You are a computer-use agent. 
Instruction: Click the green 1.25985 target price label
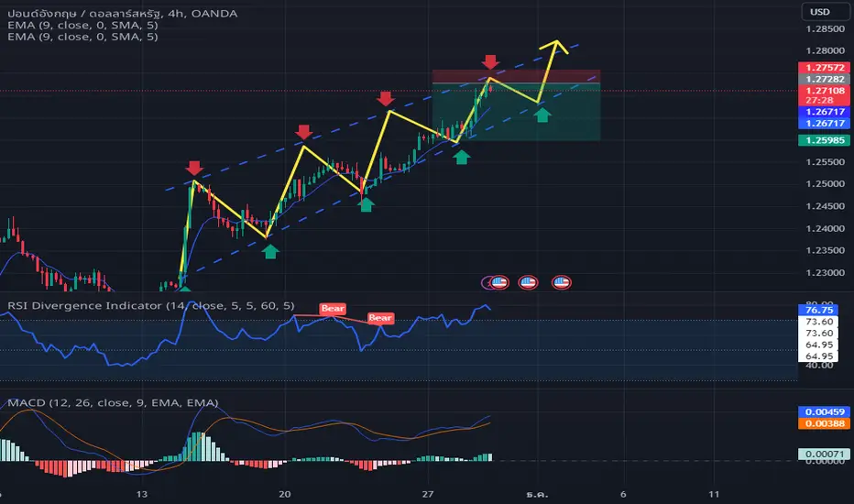[x=824, y=140]
